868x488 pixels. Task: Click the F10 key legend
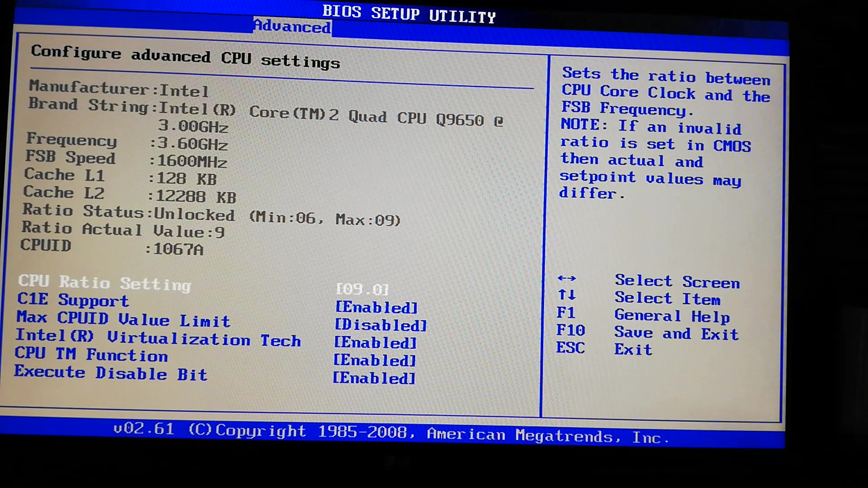point(571,330)
